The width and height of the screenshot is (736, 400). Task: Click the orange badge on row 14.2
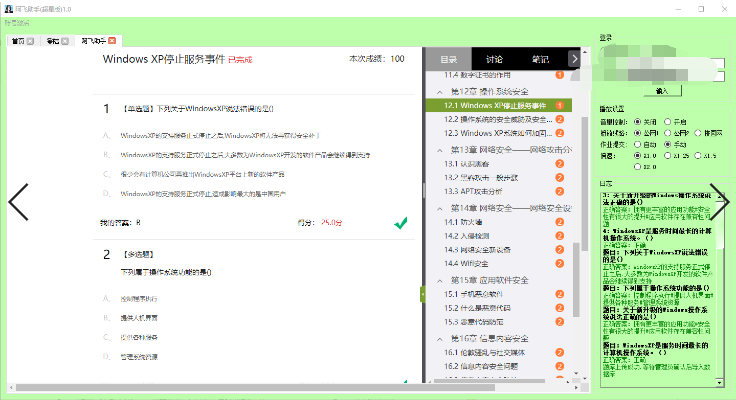[x=560, y=236]
